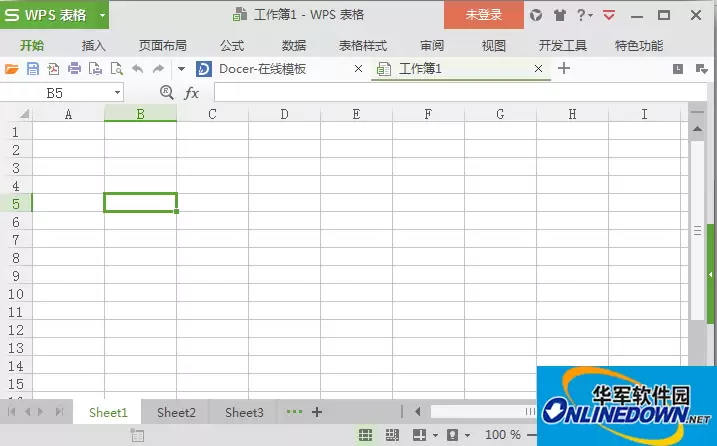Image resolution: width=717 pixels, height=446 pixels.
Task: Open insert function fx button
Action: click(191, 93)
